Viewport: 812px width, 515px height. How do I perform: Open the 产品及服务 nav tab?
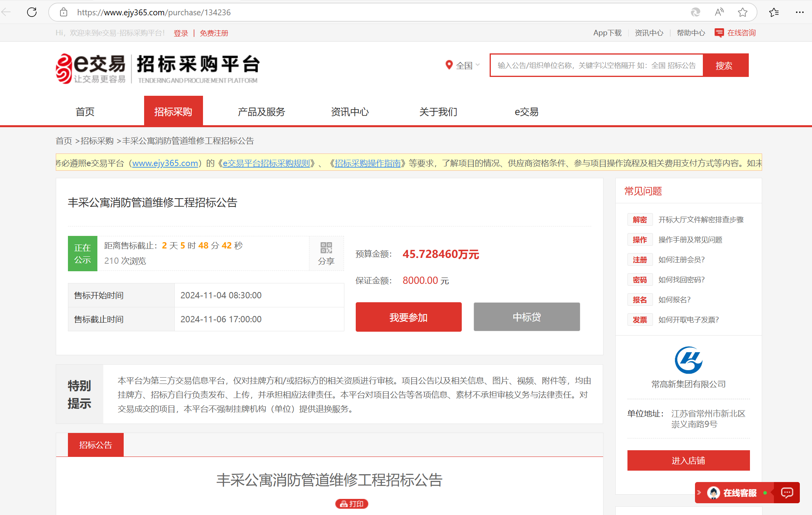point(262,111)
